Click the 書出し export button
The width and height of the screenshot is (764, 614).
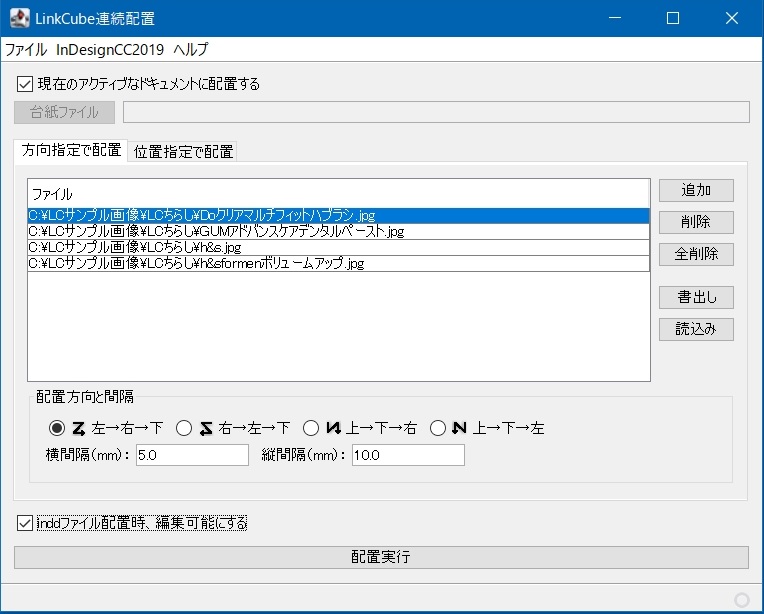[x=696, y=297]
